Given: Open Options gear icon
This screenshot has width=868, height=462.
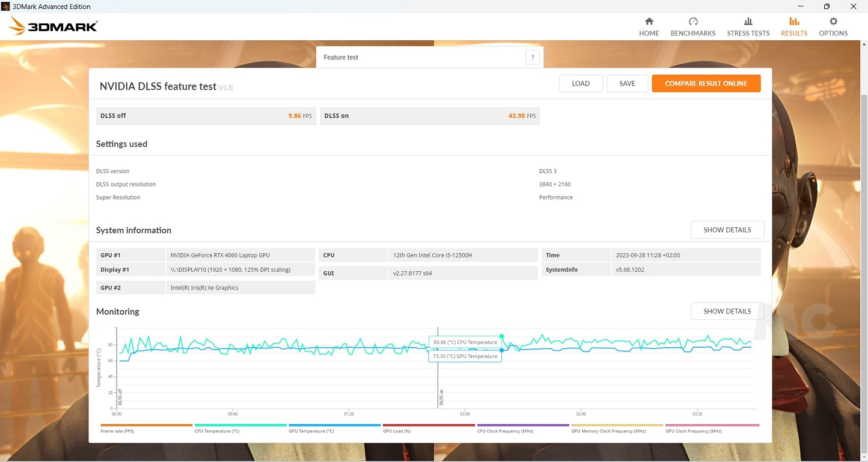Looking at the screenshot, I should point(833,22).
